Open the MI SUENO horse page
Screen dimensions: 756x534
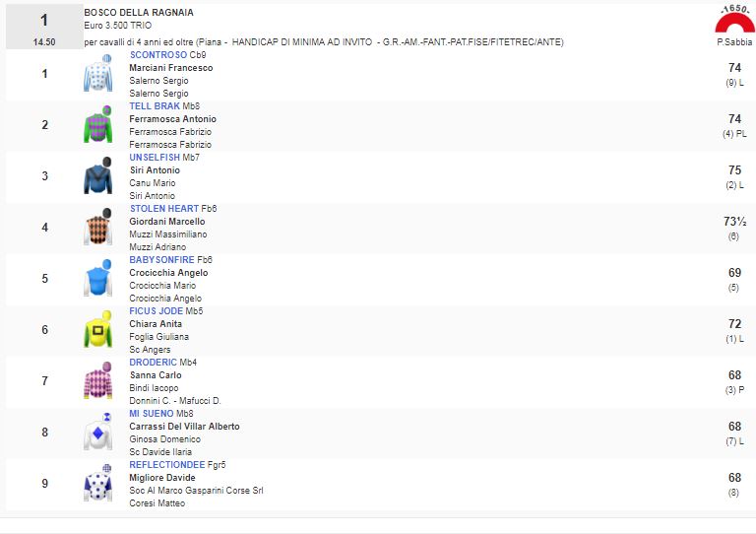click(x=152, y=414)
